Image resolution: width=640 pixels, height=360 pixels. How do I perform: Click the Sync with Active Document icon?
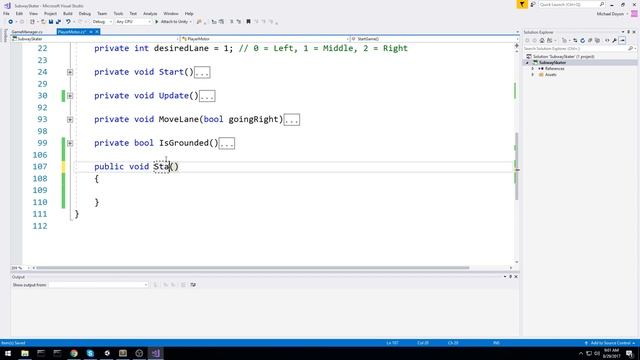575,40
